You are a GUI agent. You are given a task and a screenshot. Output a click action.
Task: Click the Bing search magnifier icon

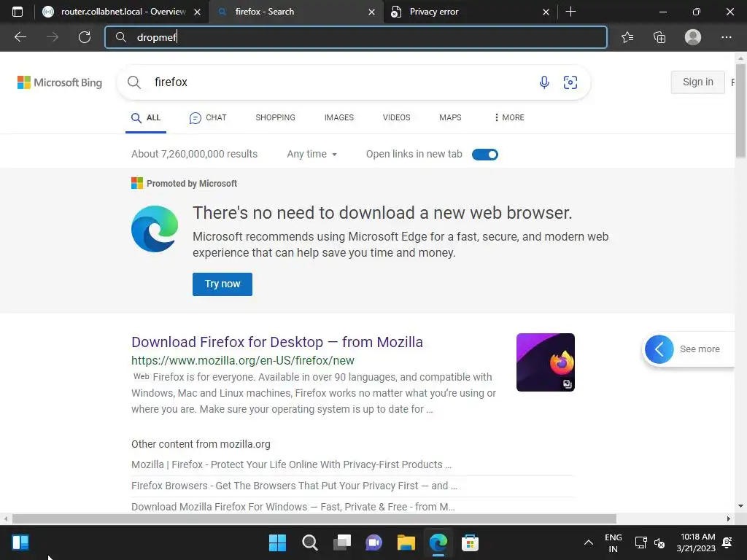[134, 82]
